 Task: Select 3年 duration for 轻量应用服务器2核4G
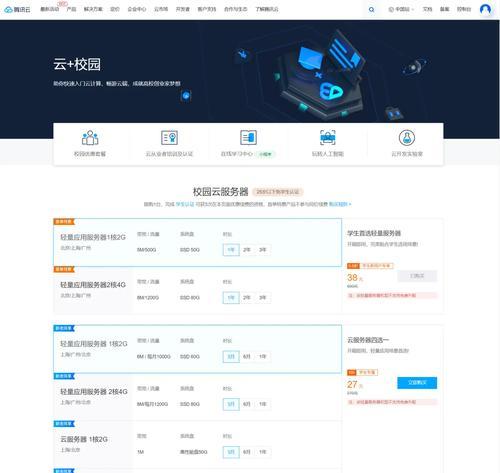263,297
